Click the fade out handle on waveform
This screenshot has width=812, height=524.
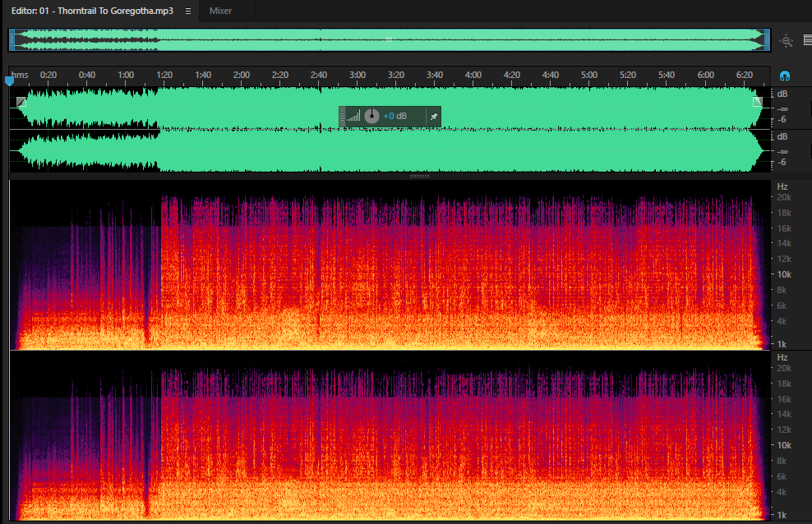coord(757,101)
